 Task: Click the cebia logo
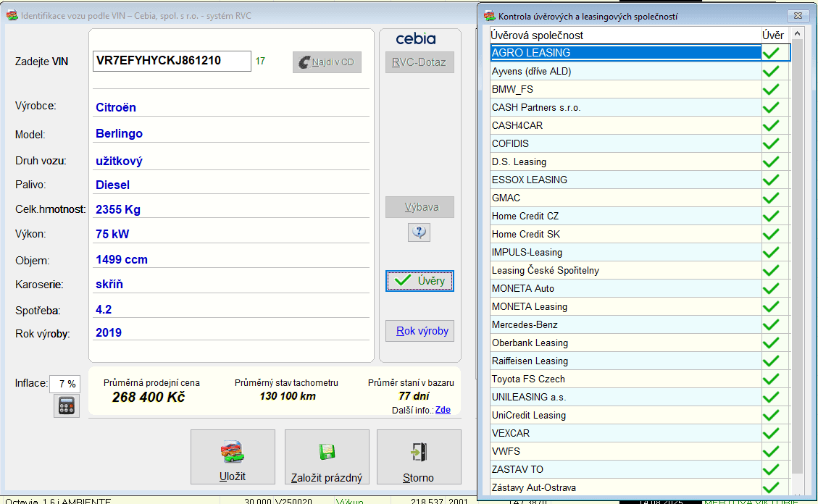(416, 38)
